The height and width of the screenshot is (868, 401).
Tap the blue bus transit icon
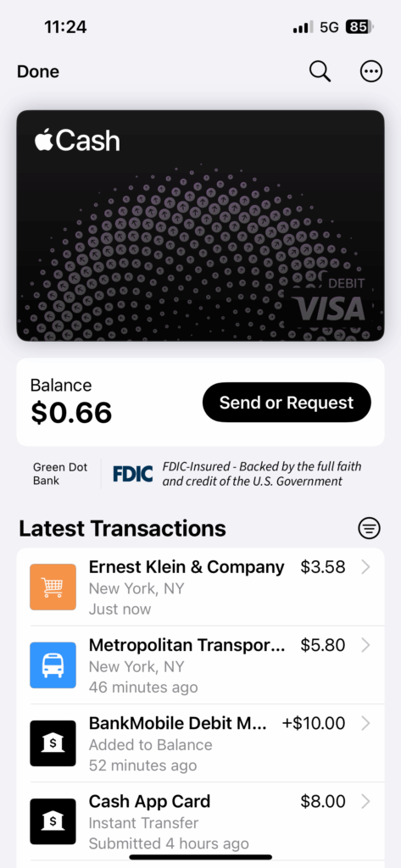point(53,665)
